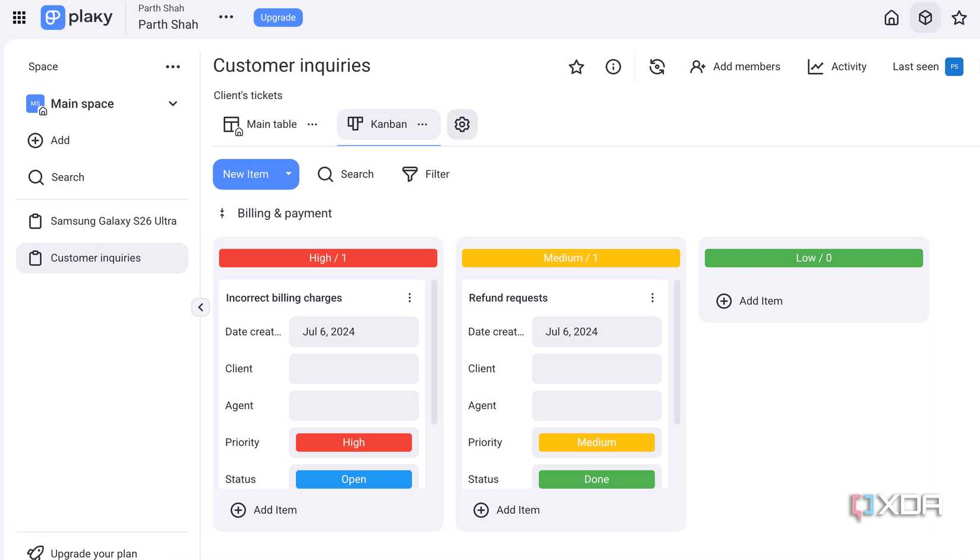Collapse the sidebar with arrow button
Screen dimensions: 980x560
coord(201,307)
